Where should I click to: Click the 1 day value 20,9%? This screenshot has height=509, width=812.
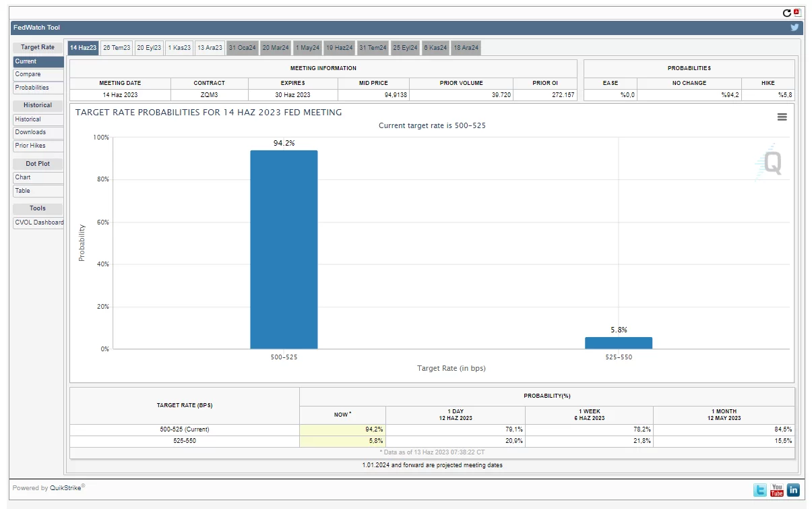point(456,441)
